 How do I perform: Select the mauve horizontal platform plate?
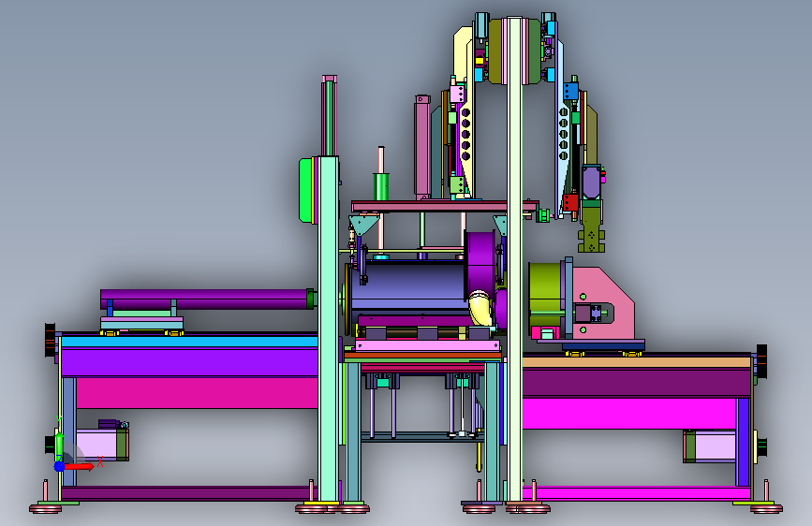click(445, 207)
